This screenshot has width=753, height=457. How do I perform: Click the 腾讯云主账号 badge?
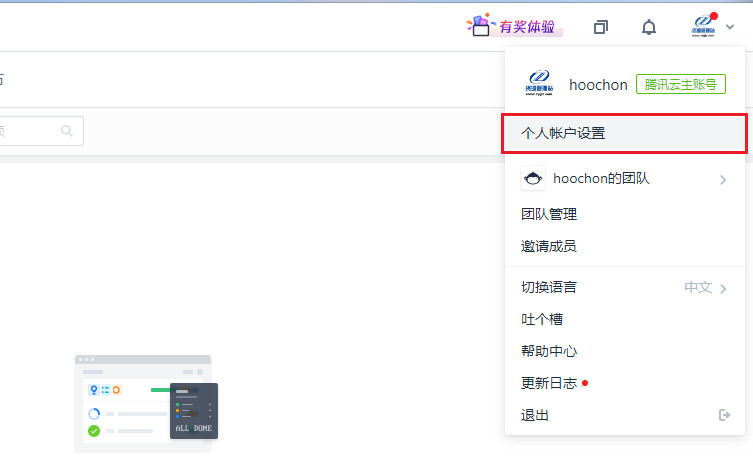point(681,84)
